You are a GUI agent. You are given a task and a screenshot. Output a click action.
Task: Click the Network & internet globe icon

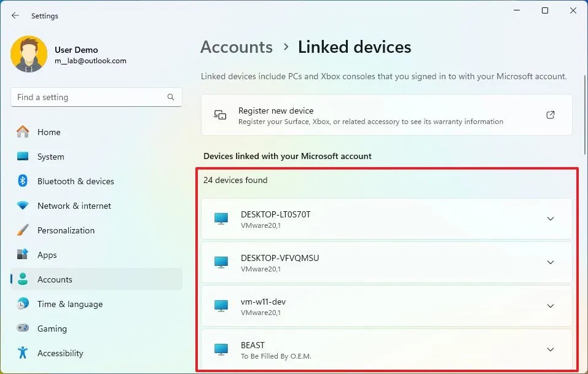23,206
